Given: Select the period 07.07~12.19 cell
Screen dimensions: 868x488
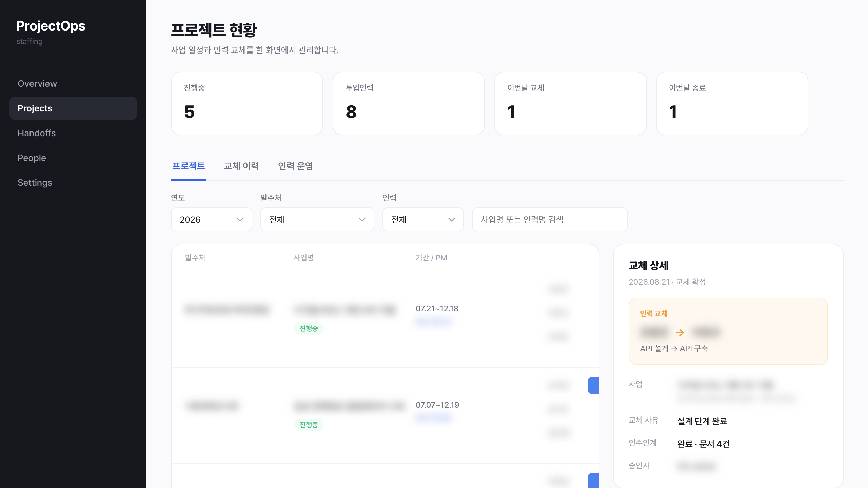Looking at the screenshot, I should pyautogui.click(x=437, y=405).
